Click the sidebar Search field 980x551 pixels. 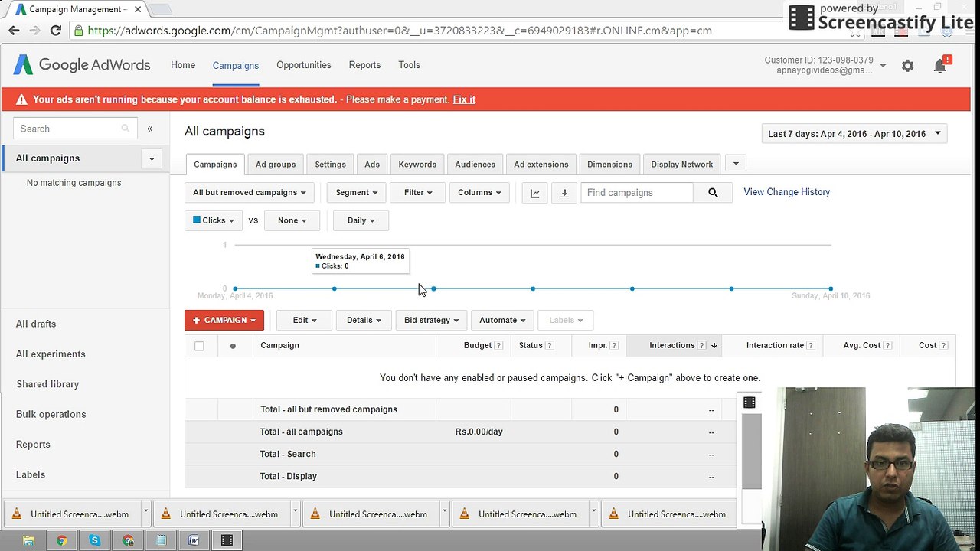(75, 129)
